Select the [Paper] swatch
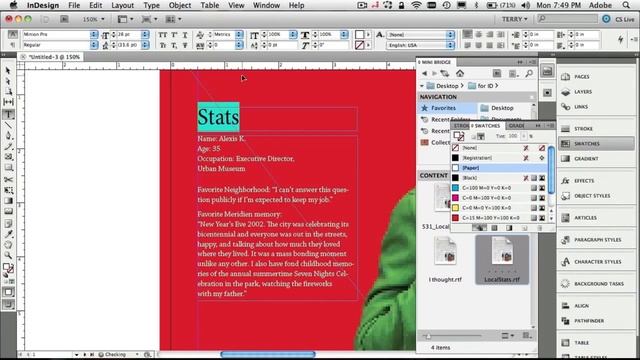The height and width of the screenshot is (360, 640). click(499, 168)
